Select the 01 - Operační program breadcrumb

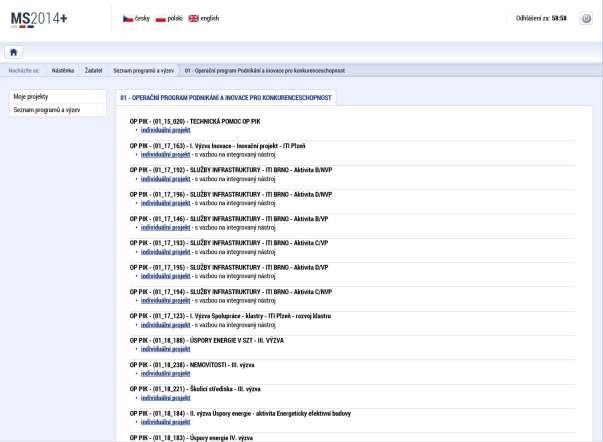[265, 70]
